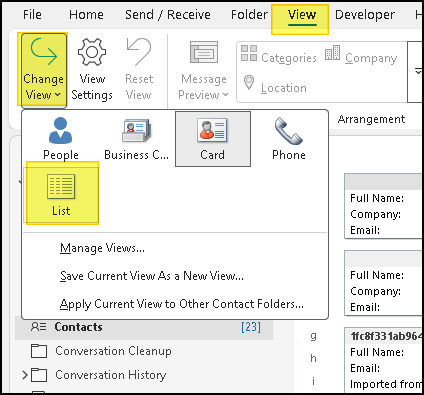This screenshot has width=424, height=395.
Task: Select the People view
Action: point(61,139)
